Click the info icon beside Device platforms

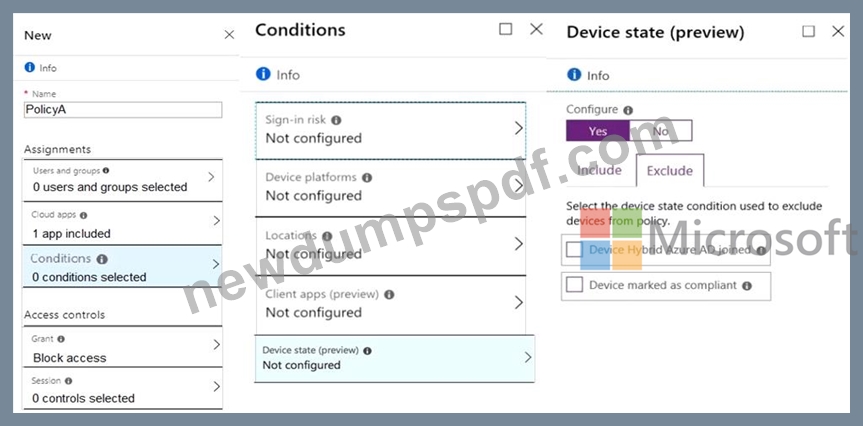(x=367, y=178)
